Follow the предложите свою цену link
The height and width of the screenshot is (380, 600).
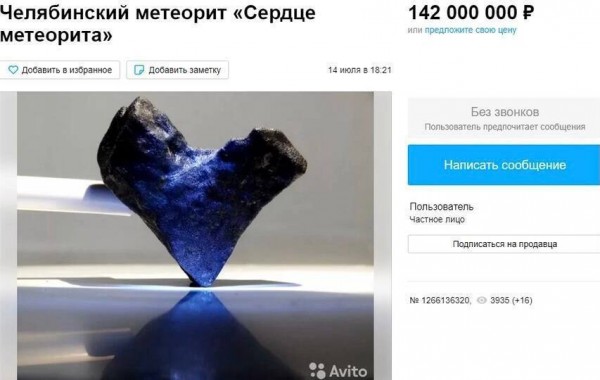pos(470,30)
